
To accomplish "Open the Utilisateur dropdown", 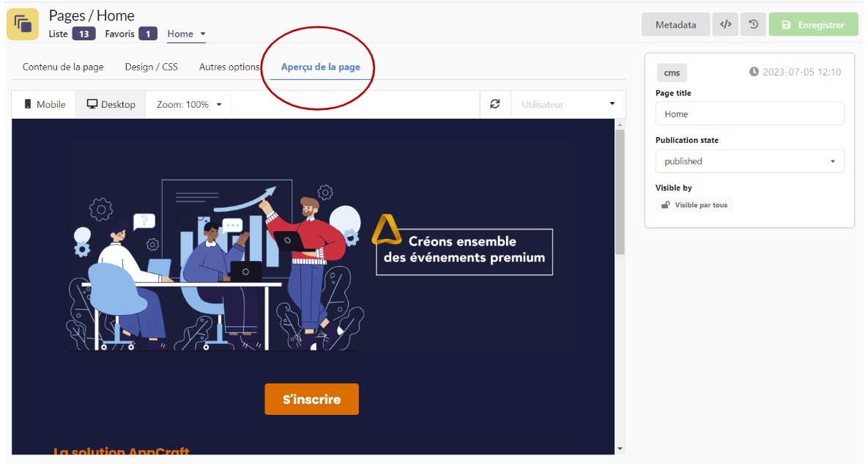I will [x=568, y=104].
